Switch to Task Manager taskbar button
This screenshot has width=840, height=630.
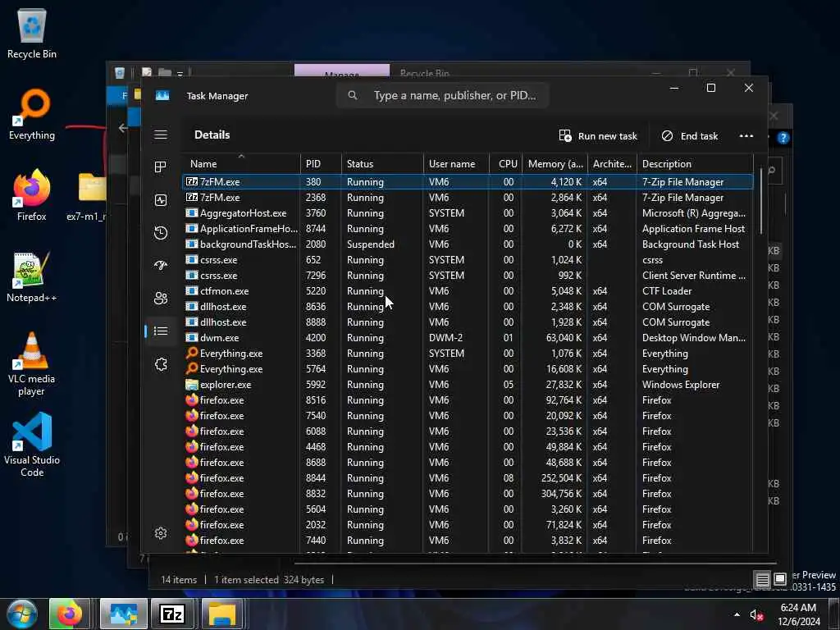(x=124, y=614)
